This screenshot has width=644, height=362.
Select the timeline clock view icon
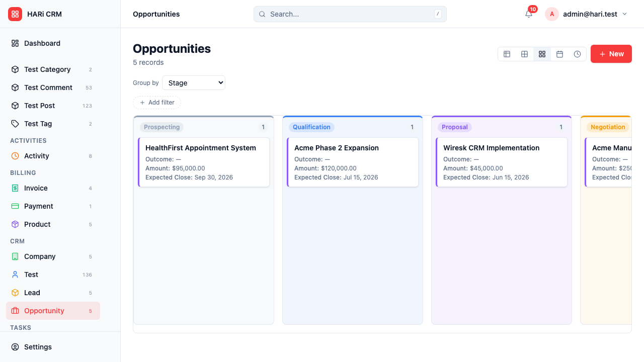point(577,54)
